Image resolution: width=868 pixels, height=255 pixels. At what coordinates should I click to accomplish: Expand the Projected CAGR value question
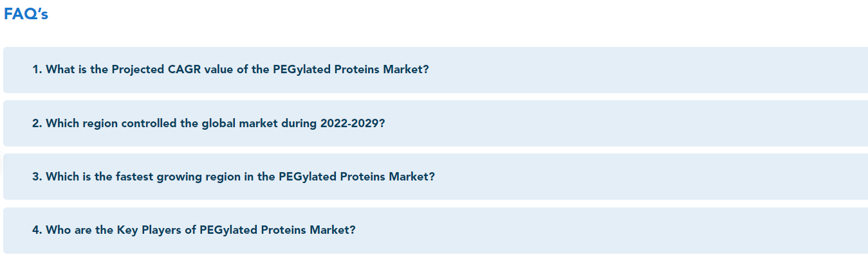click(x=436, y=69)
